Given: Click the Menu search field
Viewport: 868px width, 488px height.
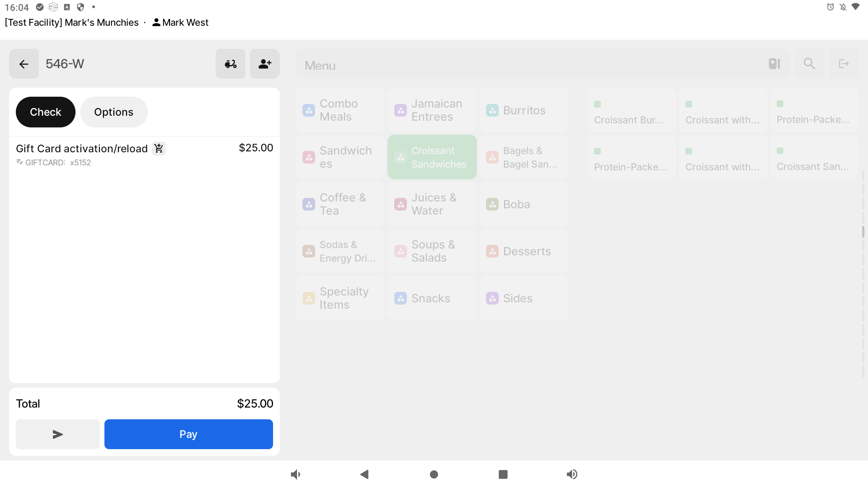Looking at the screenshot, I should 520,66.
